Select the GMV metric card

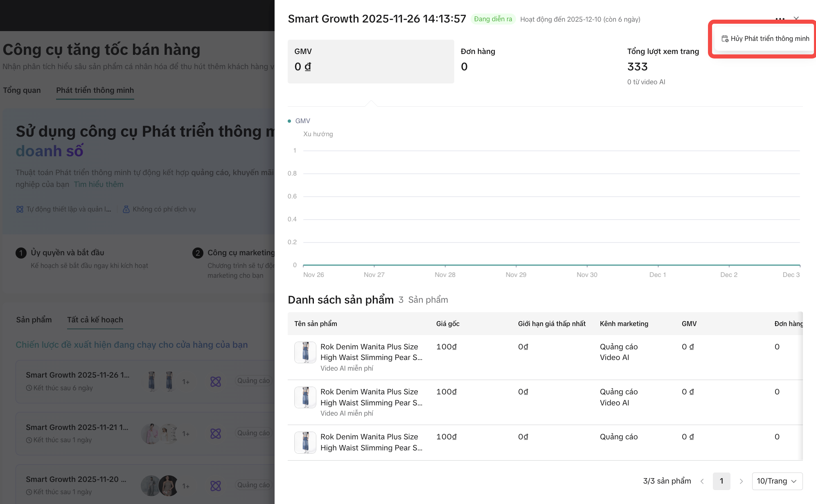pyautogui.click(x=370, y=61)
